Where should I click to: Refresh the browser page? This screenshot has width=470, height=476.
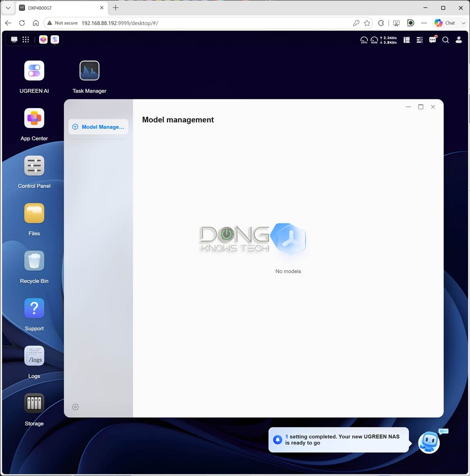point(22,23)
